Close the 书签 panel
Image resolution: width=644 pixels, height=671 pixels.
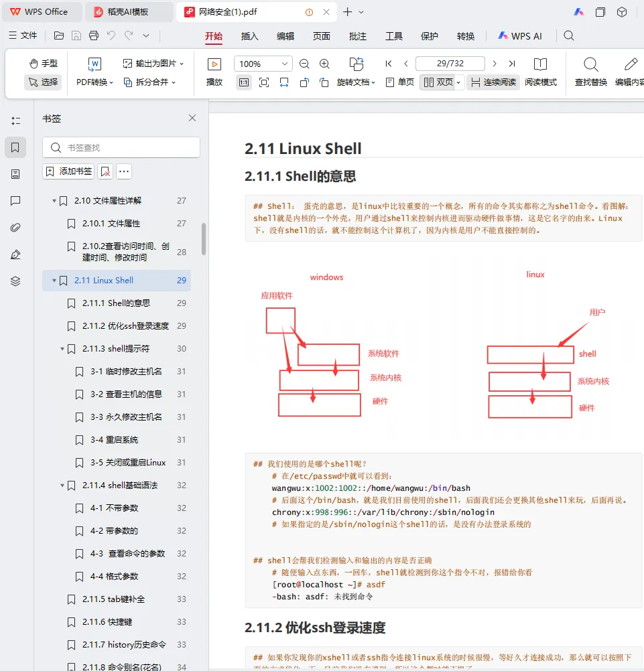click(x=192, y=118)
